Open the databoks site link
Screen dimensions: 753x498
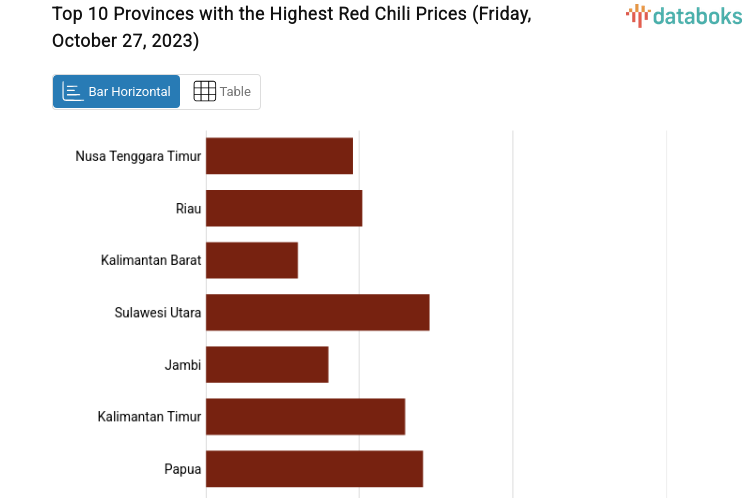click(684, 15)
